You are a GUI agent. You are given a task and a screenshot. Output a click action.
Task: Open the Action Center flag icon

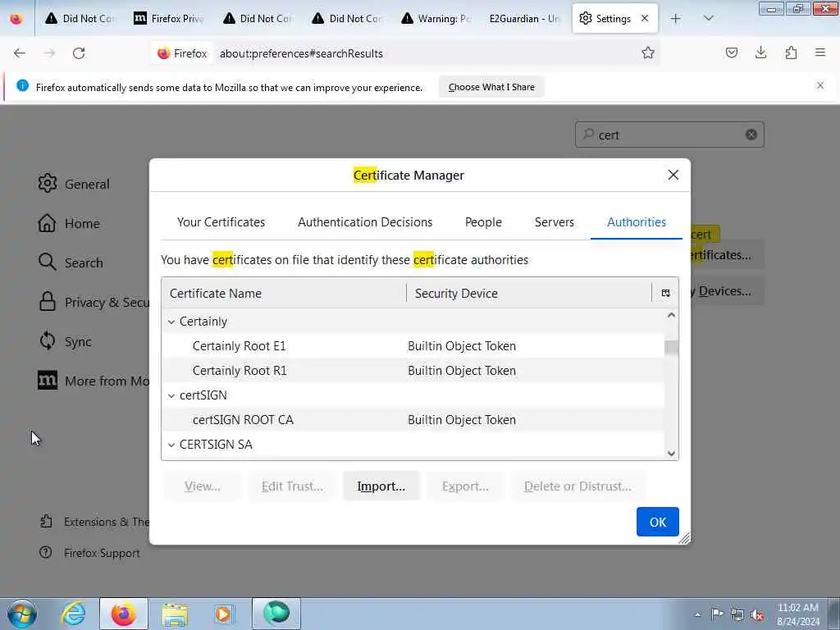717,614
